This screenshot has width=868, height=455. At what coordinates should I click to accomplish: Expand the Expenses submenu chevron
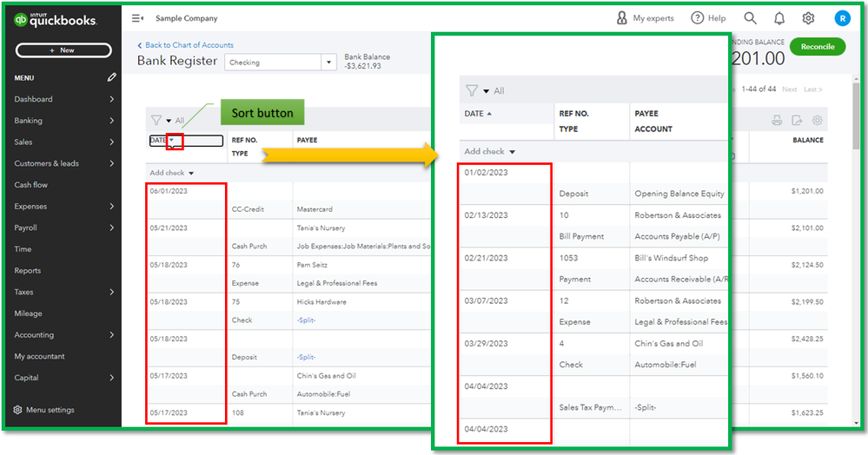coord(112,207)
